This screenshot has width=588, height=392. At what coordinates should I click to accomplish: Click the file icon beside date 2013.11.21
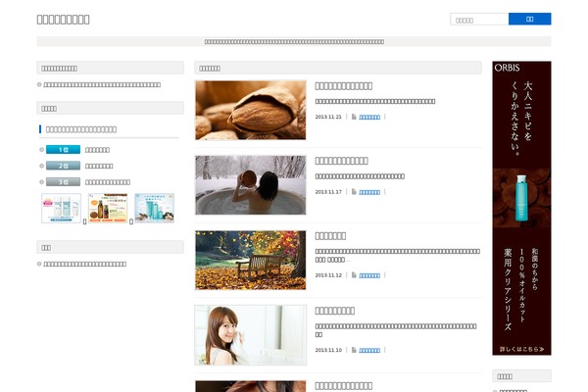[354, 117]
